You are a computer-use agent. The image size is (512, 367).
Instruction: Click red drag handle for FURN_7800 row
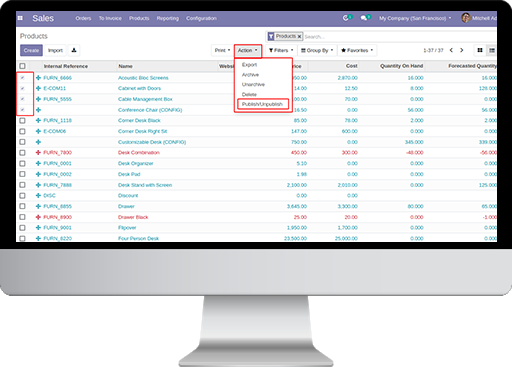[38, 153]
